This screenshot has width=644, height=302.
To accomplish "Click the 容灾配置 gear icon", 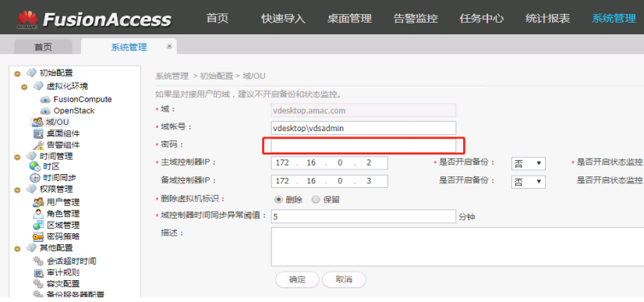I will 38,284.
